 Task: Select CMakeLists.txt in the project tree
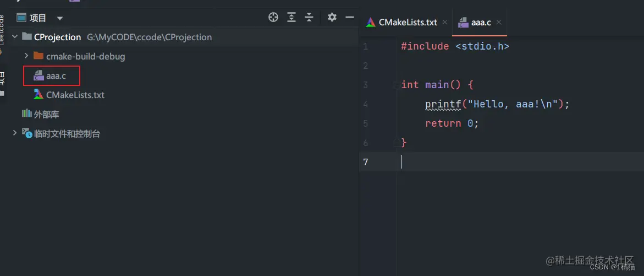75,95
